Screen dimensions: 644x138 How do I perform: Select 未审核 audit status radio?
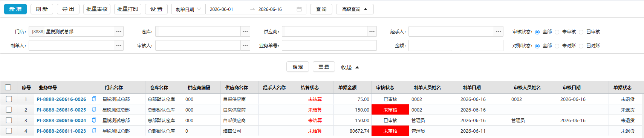[557, 32]
